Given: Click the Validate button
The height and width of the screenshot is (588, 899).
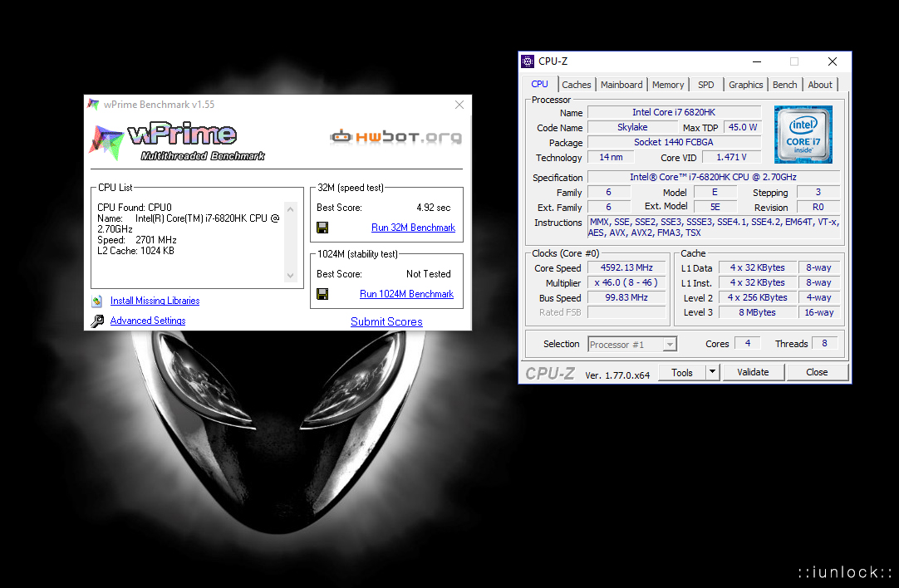Looking at the screenshot, I should click(x=753, y=373).
